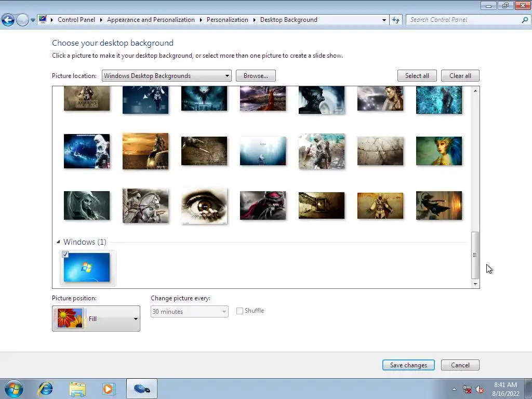The width and height of the screenshot is (532, 399).
Task: Launch Internet Explorer from taskbar
Action: click(x=46, y=389)
